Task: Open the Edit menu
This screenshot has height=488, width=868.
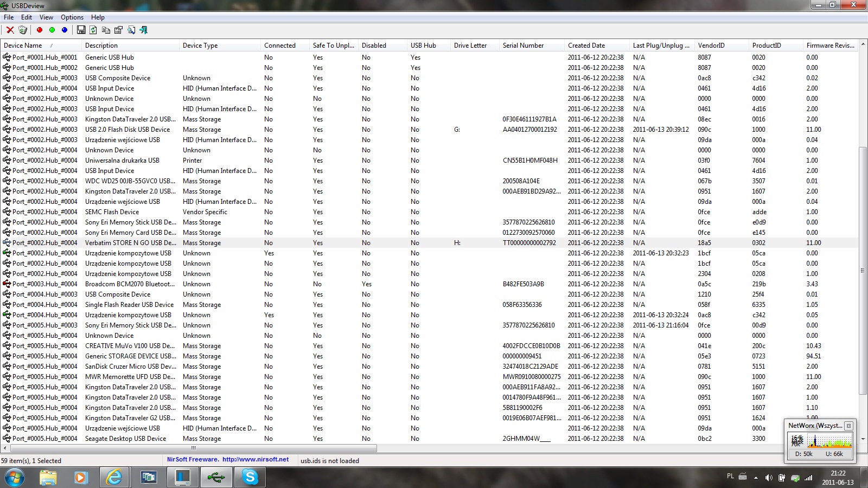Action: click(x=27, y=17)
